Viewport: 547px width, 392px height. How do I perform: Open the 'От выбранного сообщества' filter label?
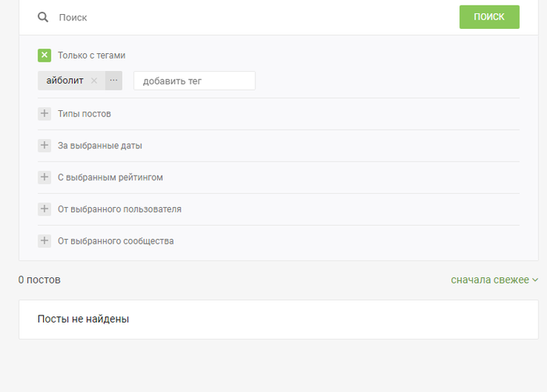coord(116,241)
